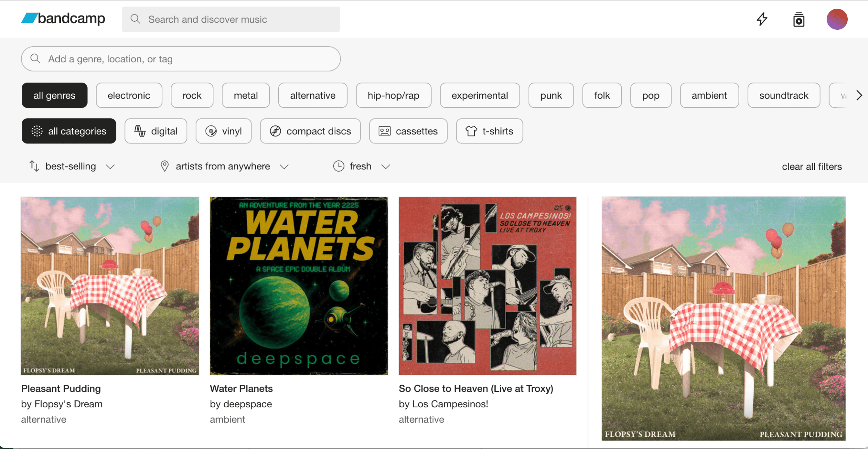868x449 pixels.
Task: Select the hip-hop/rap genre tab
Action: click(393, 96)
